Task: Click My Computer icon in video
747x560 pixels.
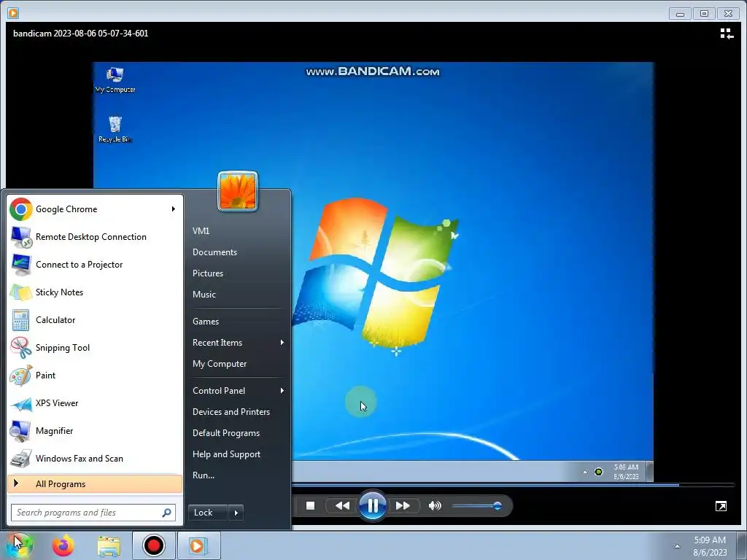Action: tap(115, 80)
